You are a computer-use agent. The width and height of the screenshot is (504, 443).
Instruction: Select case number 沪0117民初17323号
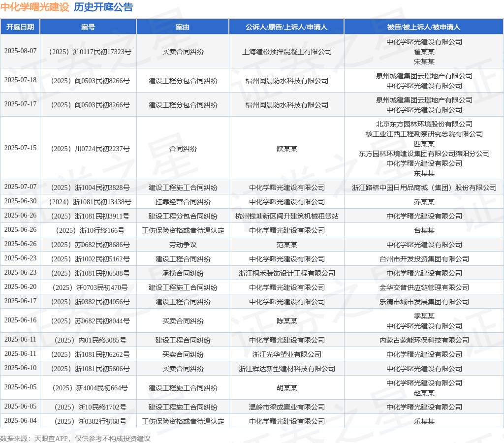[x=90, y=52]
